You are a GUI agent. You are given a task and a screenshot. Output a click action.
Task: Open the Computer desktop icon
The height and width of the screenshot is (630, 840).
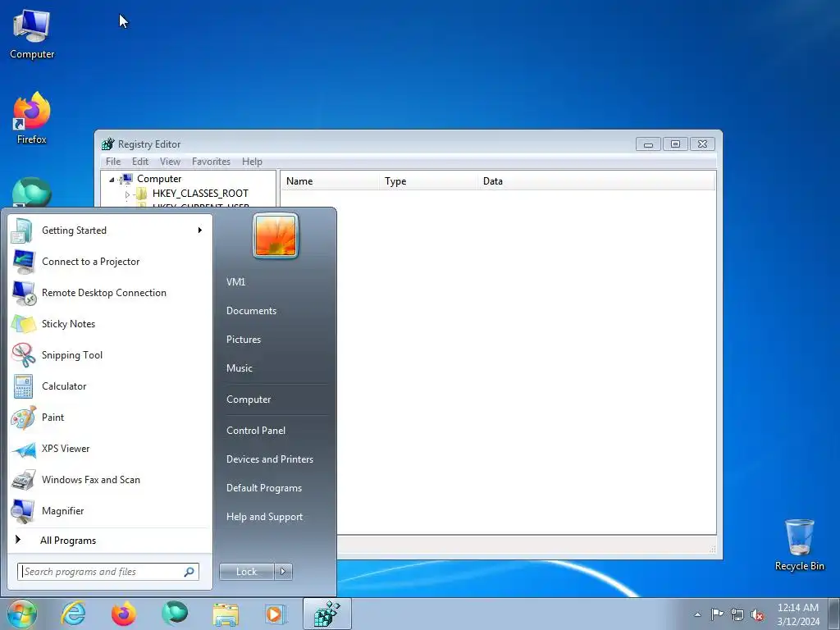coord(32,34)
